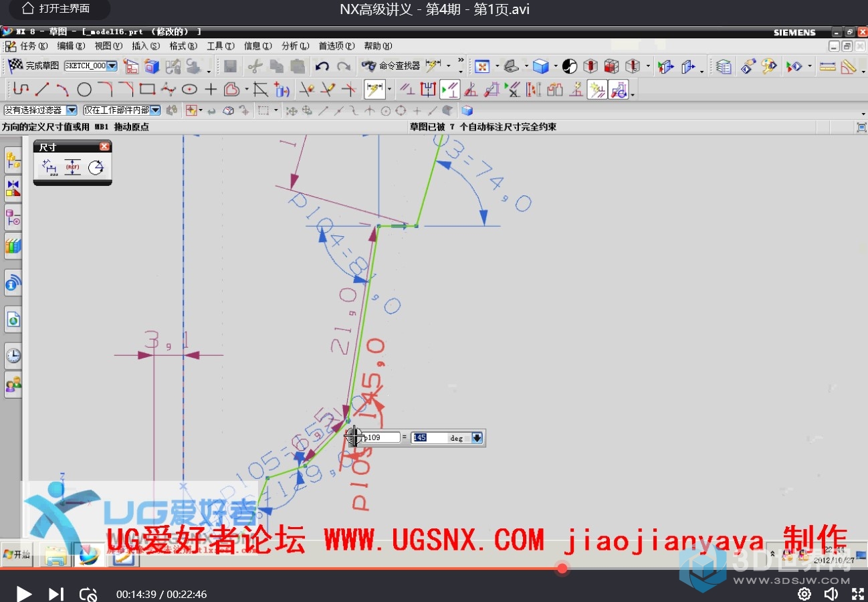Open the Layer Settings icon

(724, 66)
